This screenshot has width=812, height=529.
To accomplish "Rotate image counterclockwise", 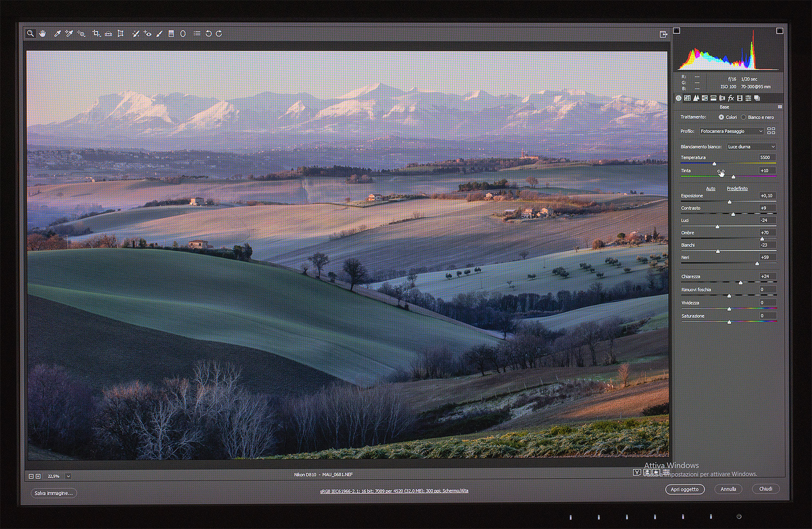I will click(208, 34).
